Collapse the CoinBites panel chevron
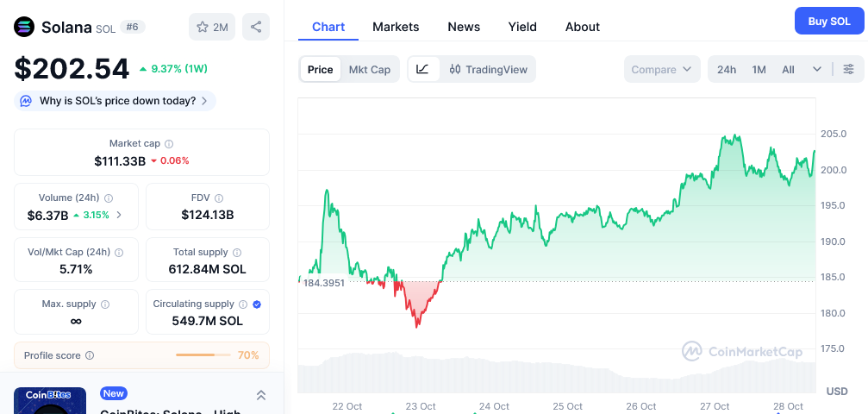Image resolution: width=868 pixels, height=414 pixels. point(261,395)
